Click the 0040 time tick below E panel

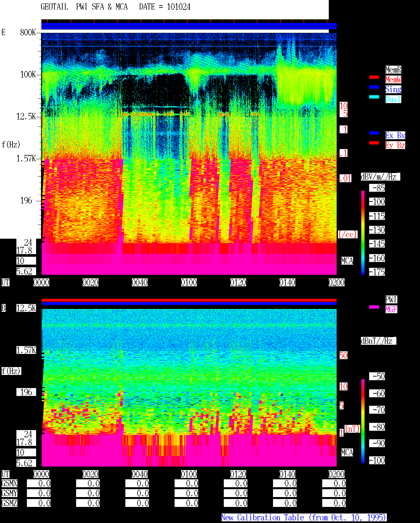140,282
